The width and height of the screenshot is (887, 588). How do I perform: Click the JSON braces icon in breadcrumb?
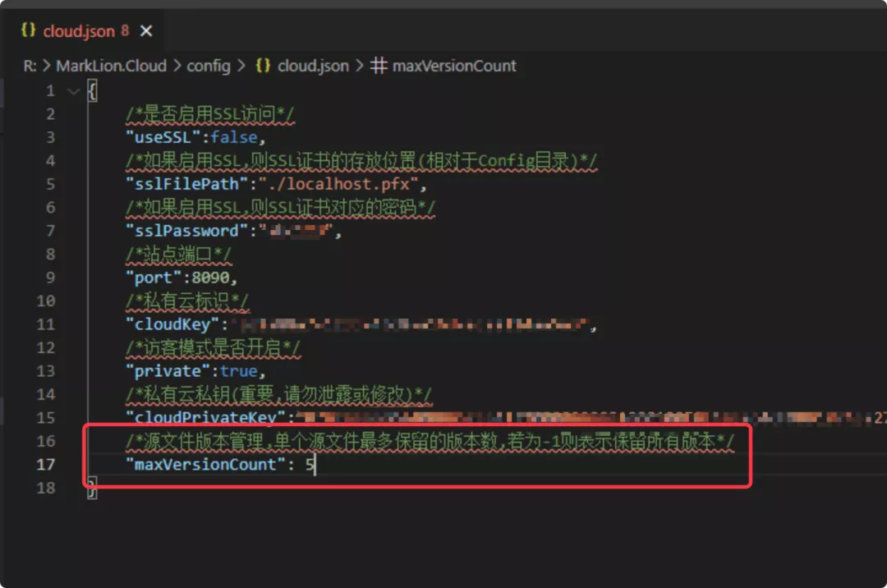click(264, 66)
